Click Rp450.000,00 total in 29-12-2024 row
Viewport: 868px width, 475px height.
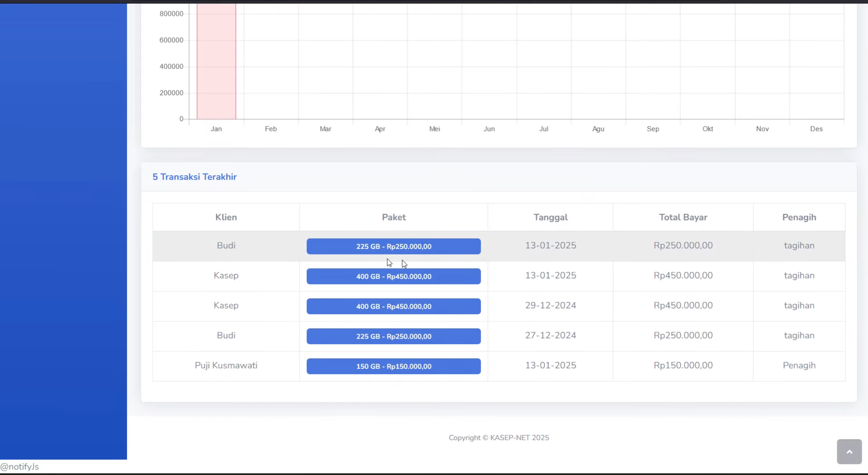tap(683, 306)
